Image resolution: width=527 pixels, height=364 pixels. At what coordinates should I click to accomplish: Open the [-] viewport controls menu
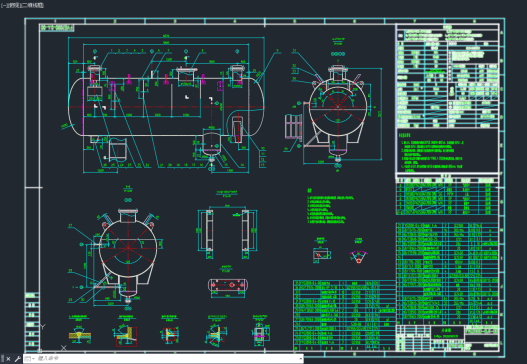pos(3,5)
